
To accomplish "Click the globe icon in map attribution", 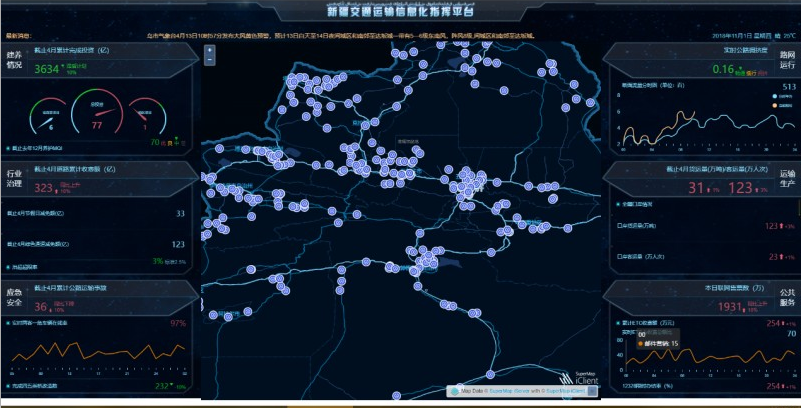I will click(455, 391).
